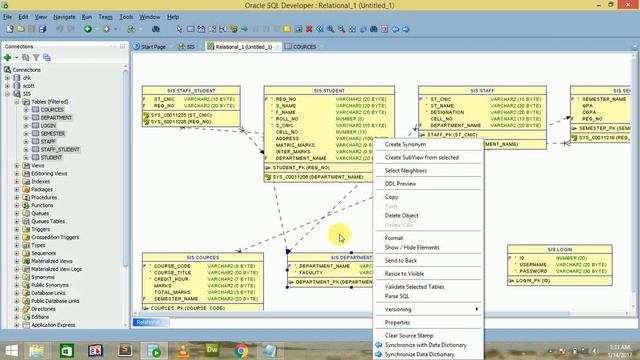The width and height of the screenshot is (640, 360).
Task: Open the Versioning submenu
Action: pos(428,309)
